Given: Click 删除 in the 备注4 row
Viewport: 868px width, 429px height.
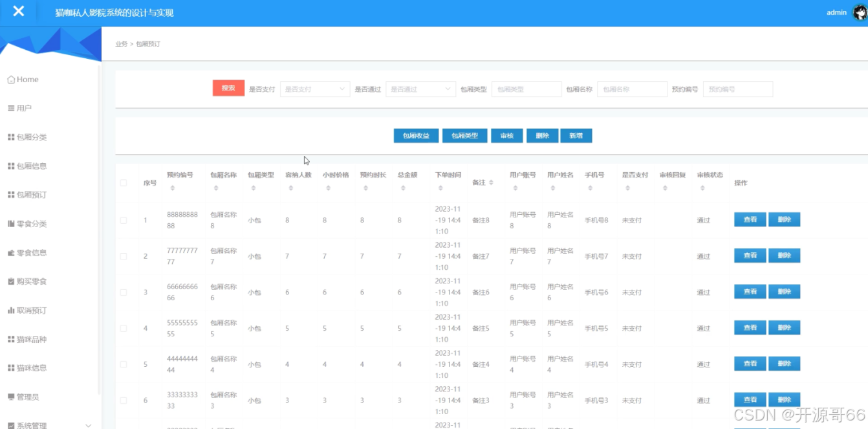Looking at the screenshot, I should (785, 364).
